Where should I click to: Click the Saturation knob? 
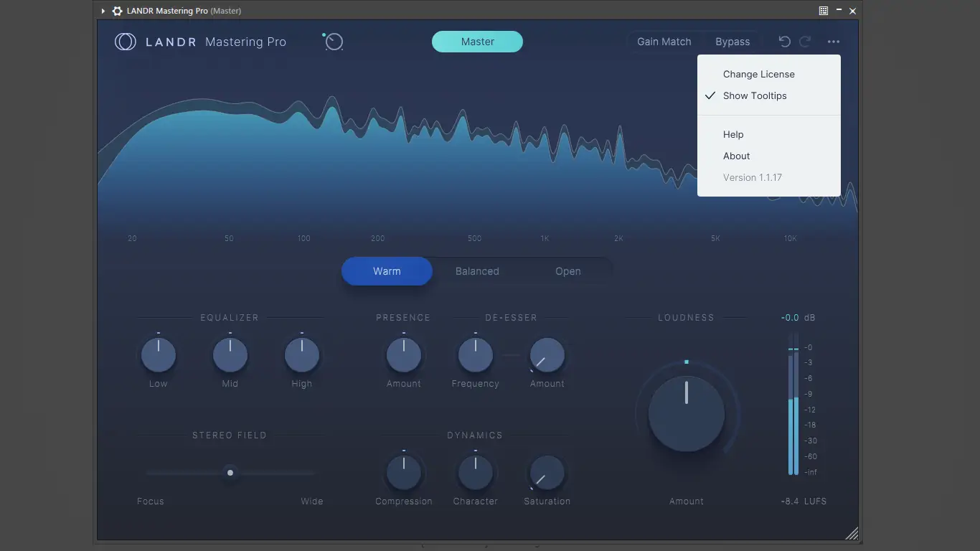[547, 473]
